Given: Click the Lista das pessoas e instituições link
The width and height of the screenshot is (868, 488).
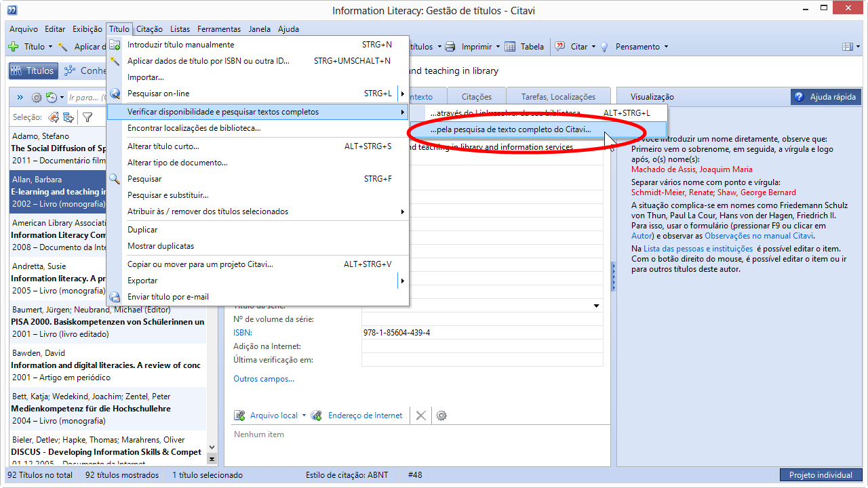Looking at the screenshot, I should pos(698,249).
